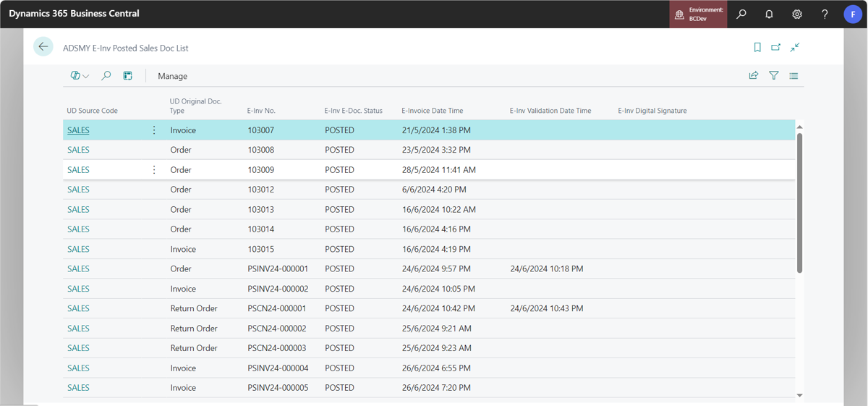Open the user account avatar F
Screen dimensions: 868x406
pyautogui.click(x=853, y=14)
